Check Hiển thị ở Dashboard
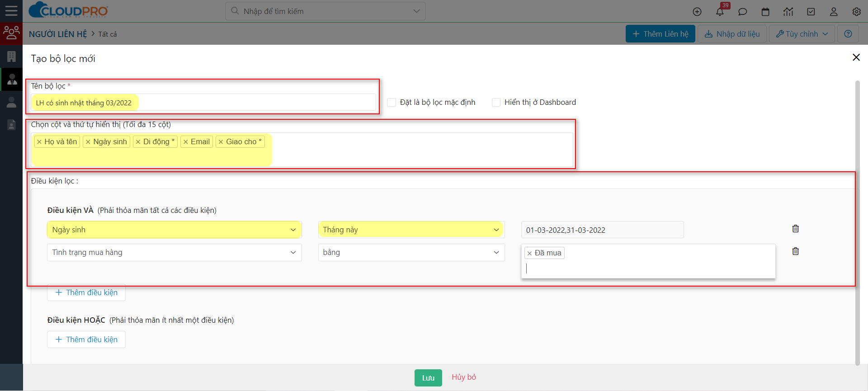 pyautogui.click(x=496, y=103)
